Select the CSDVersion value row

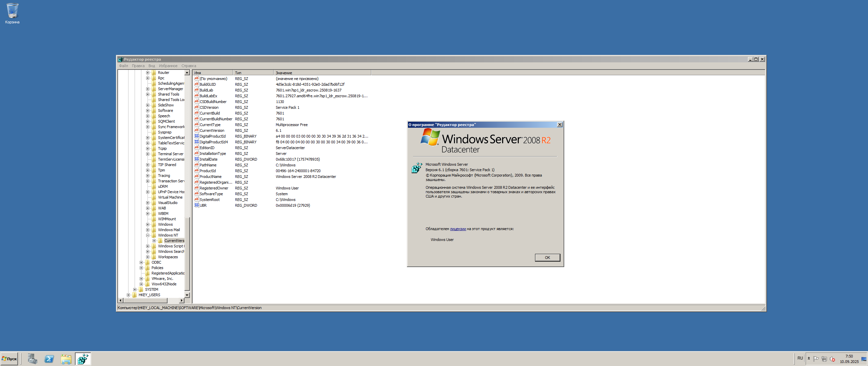[x=281, y=107]
